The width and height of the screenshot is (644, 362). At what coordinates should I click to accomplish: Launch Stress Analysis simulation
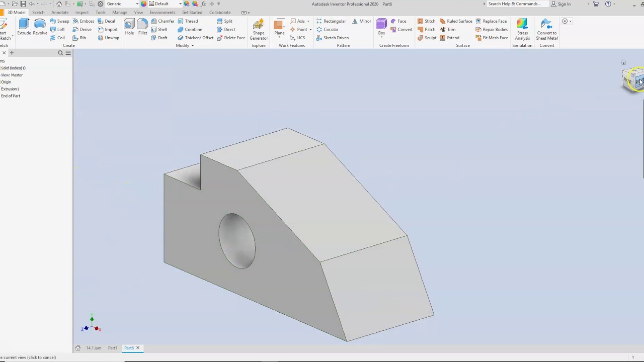(x=522, y=30)
